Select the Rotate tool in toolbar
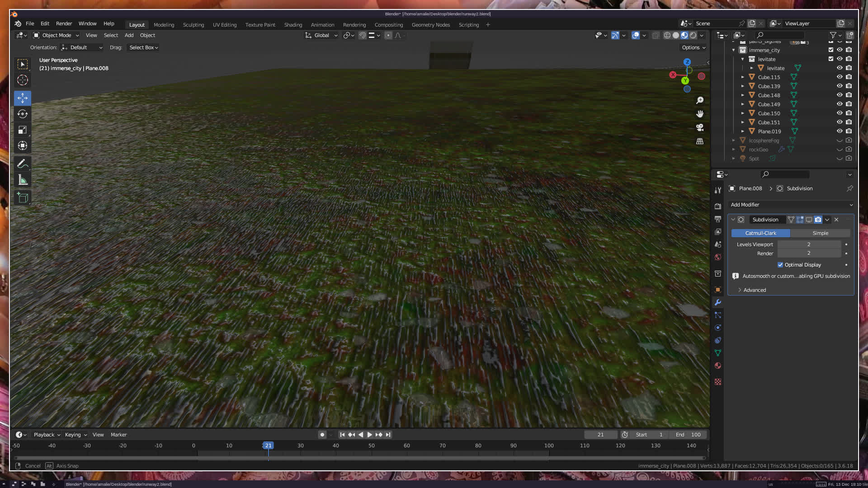This screenshot has width=868, height=488. tap(23, 114)
